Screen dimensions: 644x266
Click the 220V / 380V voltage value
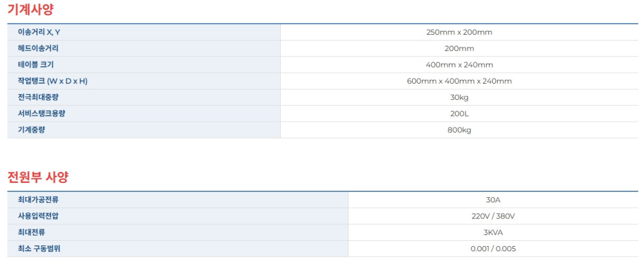click(x=493, y=216)
